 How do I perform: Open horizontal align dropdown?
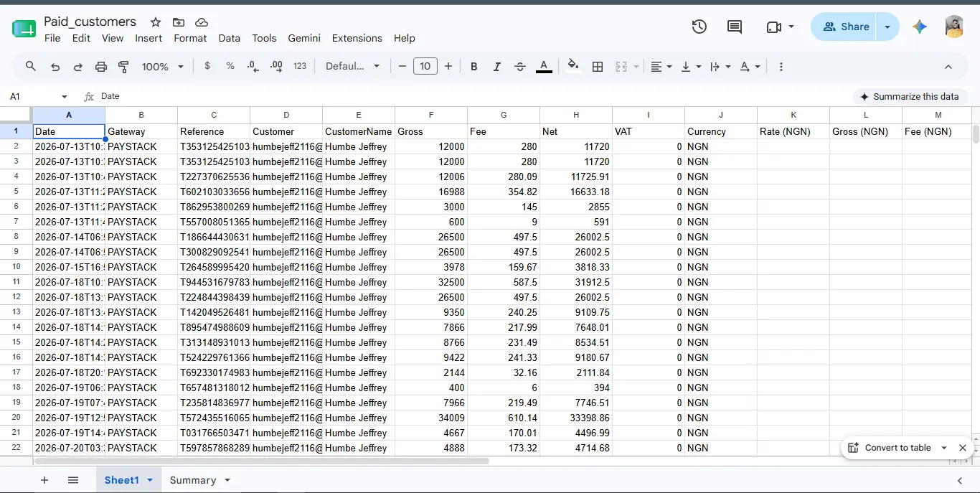point(661,67)
